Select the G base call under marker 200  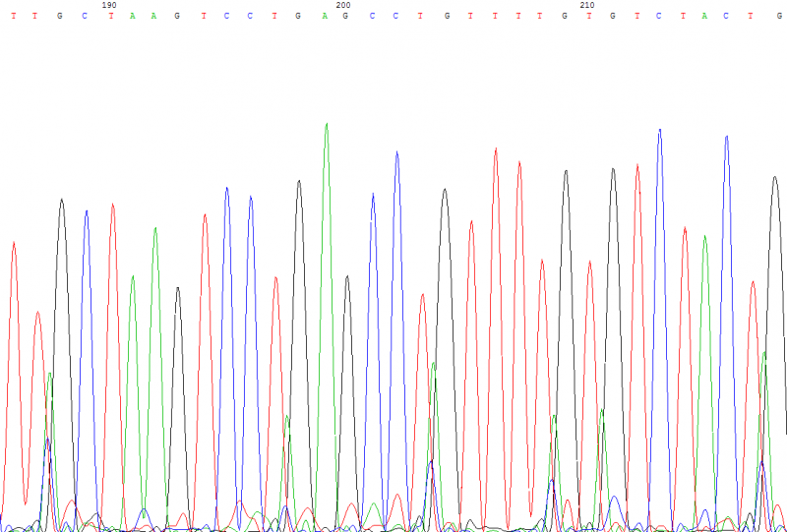345,16
